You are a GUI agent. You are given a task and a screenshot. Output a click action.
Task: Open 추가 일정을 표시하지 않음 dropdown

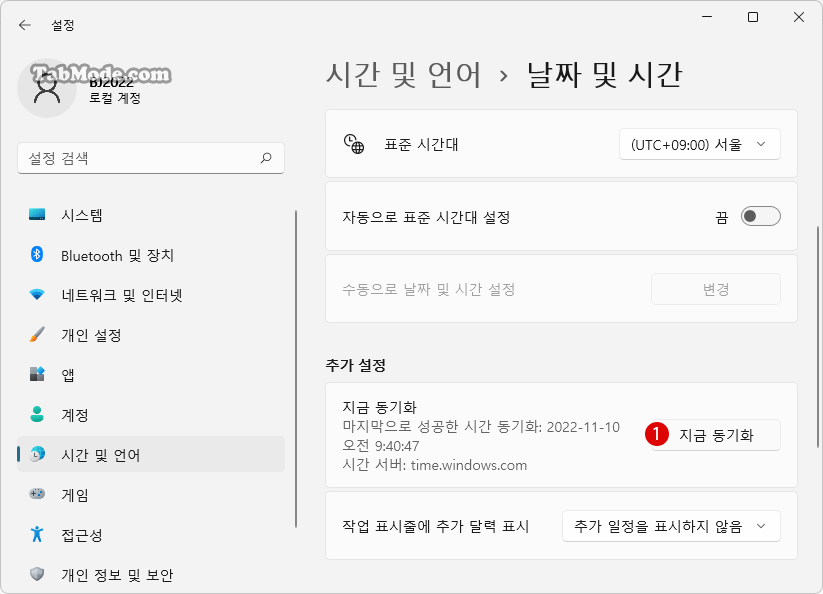[671, 526]
